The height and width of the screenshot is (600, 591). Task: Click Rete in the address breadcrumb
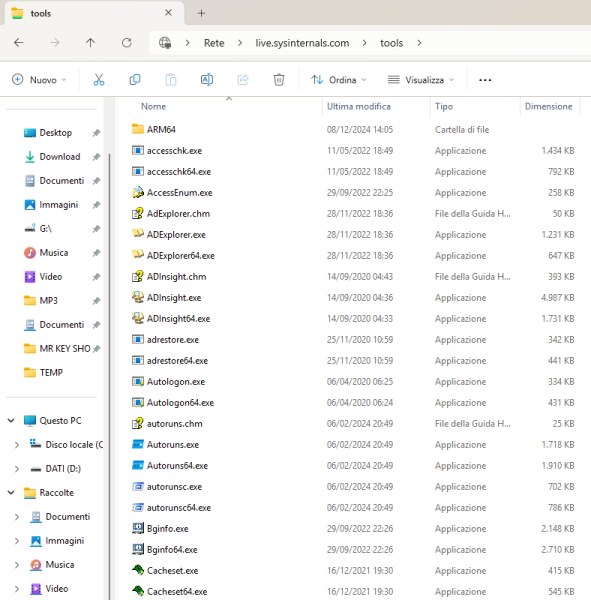point(214,43)
